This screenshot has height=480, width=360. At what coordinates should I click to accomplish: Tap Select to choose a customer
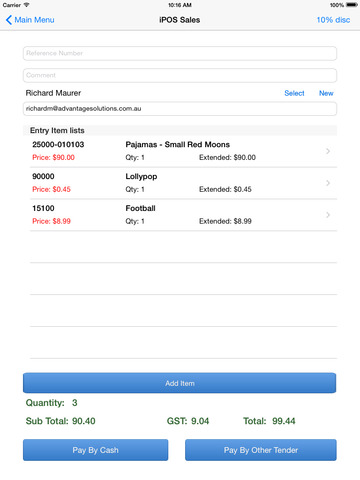click(x=294, y=93)
